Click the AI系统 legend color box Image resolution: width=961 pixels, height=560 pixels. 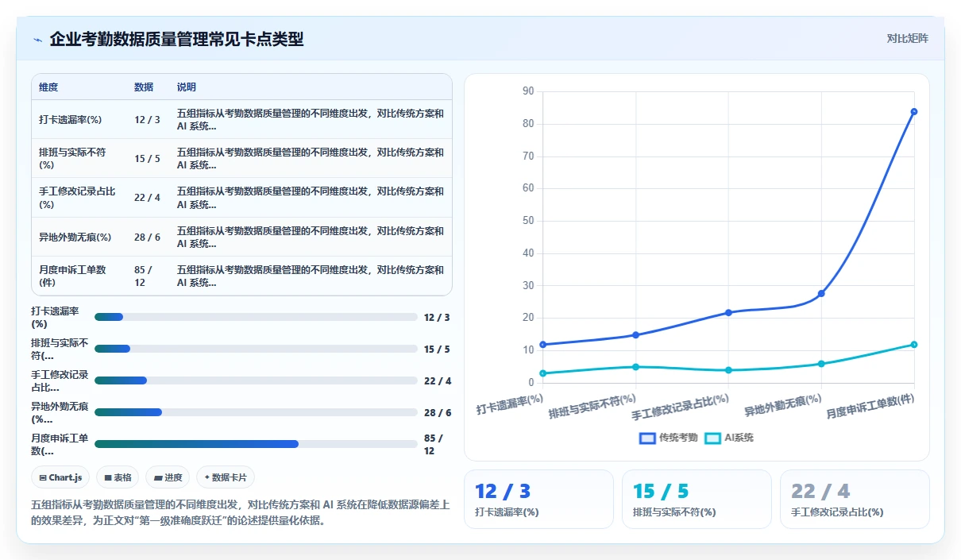[x=712, y=438]
